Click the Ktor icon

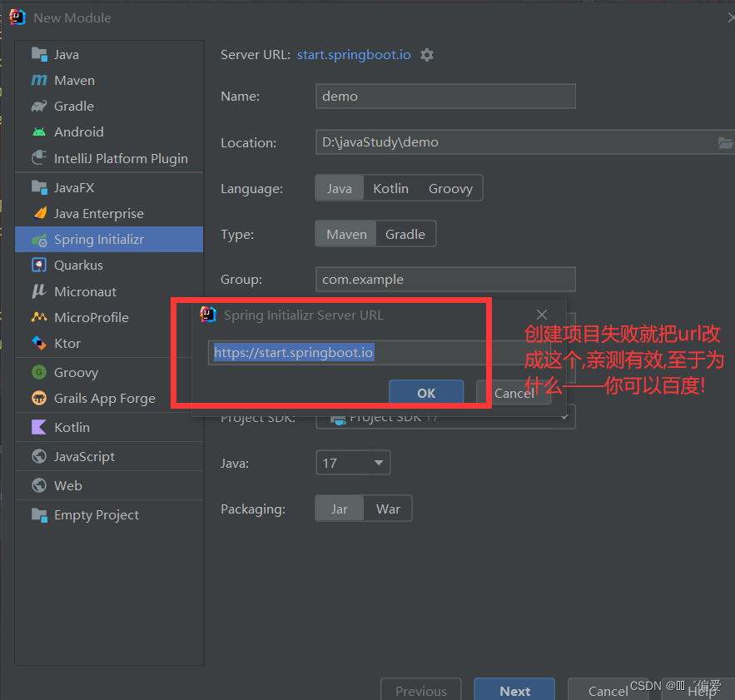click(x=39, y=343)
